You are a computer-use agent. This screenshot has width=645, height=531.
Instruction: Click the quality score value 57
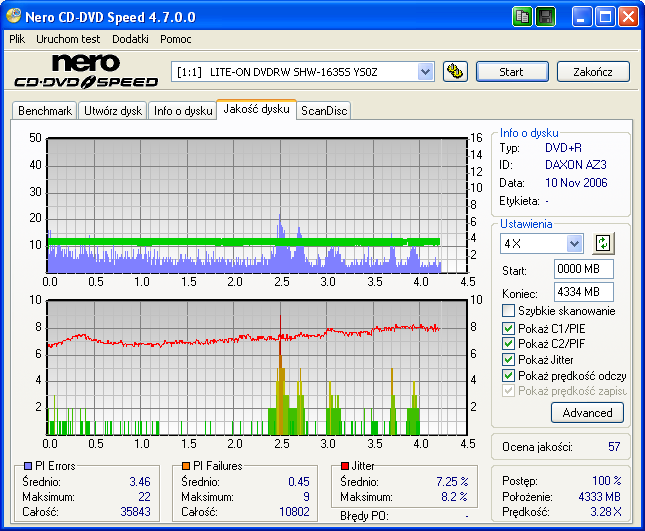(x=614, y=447)
